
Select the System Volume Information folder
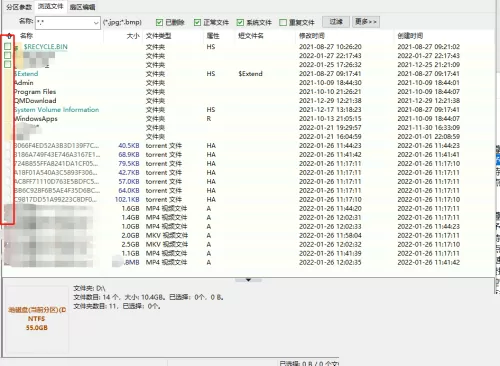pos(57,110)
